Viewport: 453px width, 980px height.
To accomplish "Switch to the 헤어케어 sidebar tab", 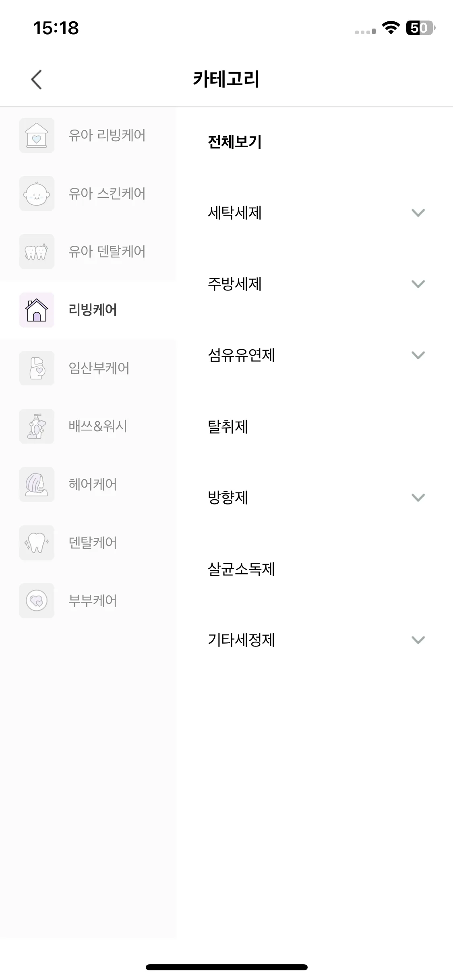I will [88, 484].
